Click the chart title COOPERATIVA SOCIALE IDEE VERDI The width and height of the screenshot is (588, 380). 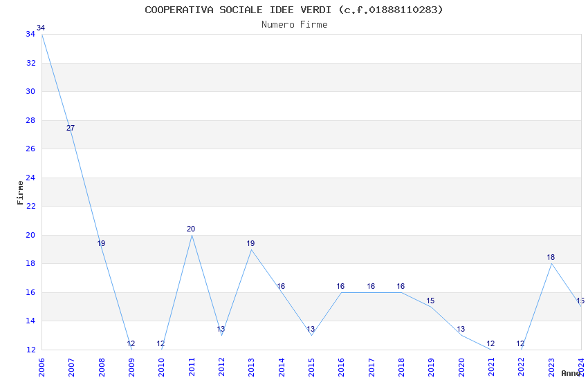point(238,10)
